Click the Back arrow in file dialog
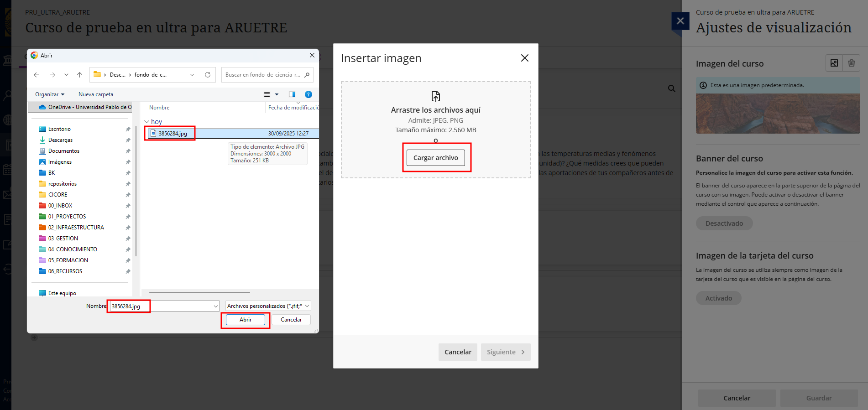The width and height of the screenshot is (868, 410). (37, 75)
